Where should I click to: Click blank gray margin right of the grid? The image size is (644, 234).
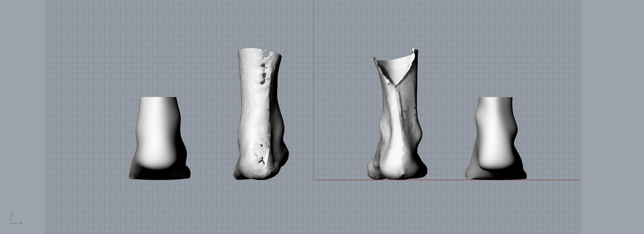click(x=612, y=117)
